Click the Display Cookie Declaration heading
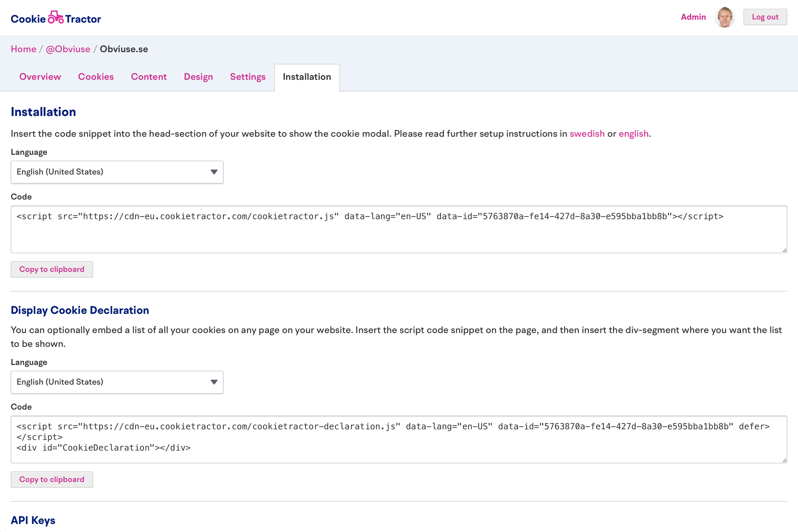The image size is (798, 532). pos(80,311)
